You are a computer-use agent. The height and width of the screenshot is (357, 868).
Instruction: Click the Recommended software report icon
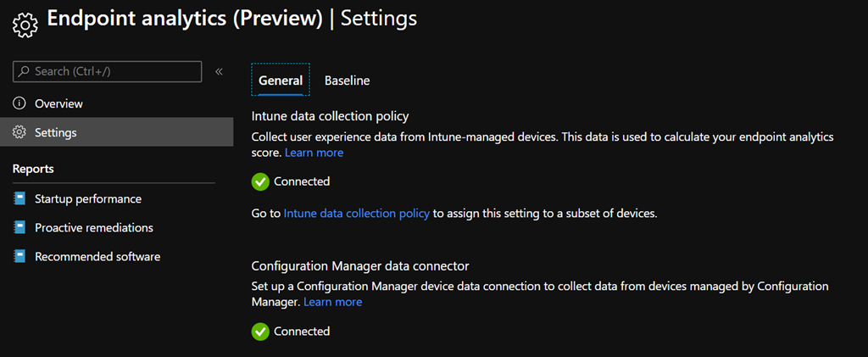[19, 257]
